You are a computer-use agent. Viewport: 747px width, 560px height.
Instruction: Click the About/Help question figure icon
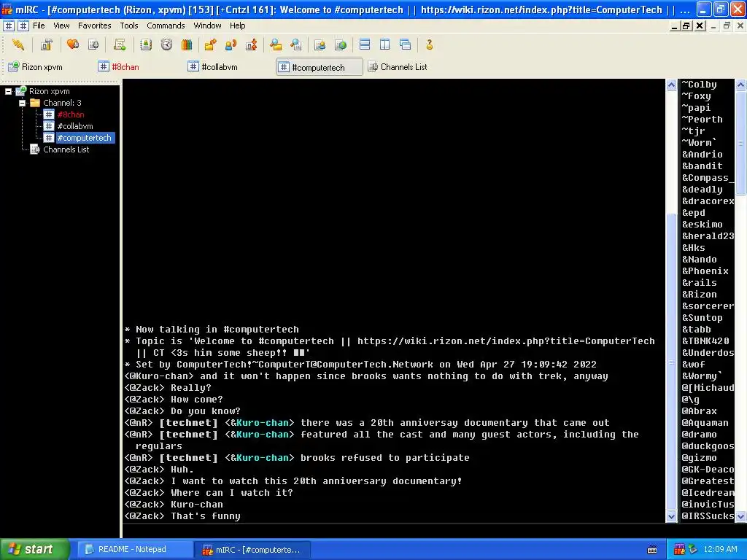pyautogui.click(x=429, y=44)
